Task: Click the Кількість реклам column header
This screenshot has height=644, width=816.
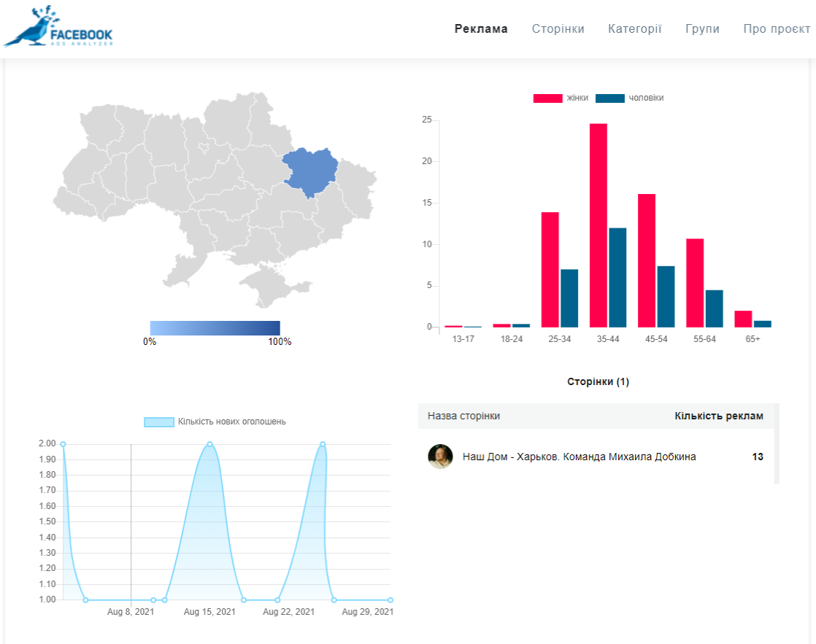Action: click(x=719, y=416)
